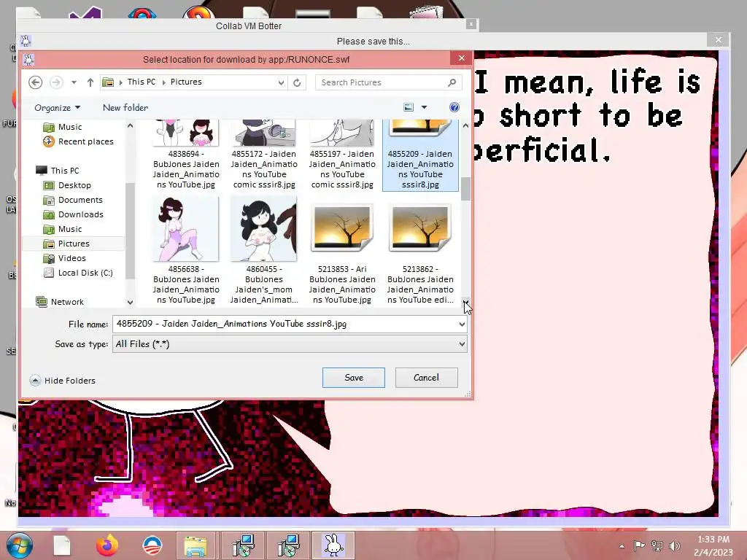Viewport: 747px width, 560px height.
Task: Open the Windows Start button
Action: tap(20, 545)
